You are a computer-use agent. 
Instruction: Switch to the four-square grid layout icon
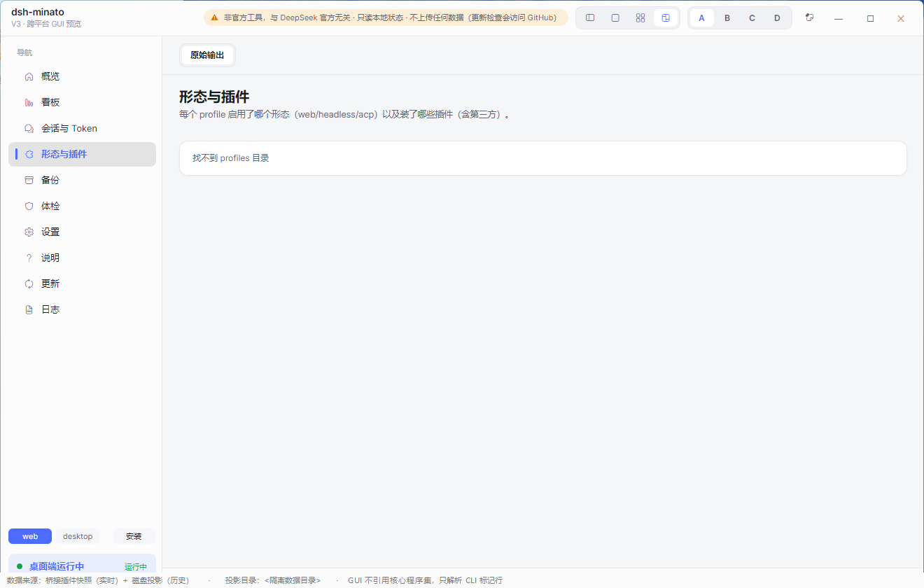click(x=640, y=18)
